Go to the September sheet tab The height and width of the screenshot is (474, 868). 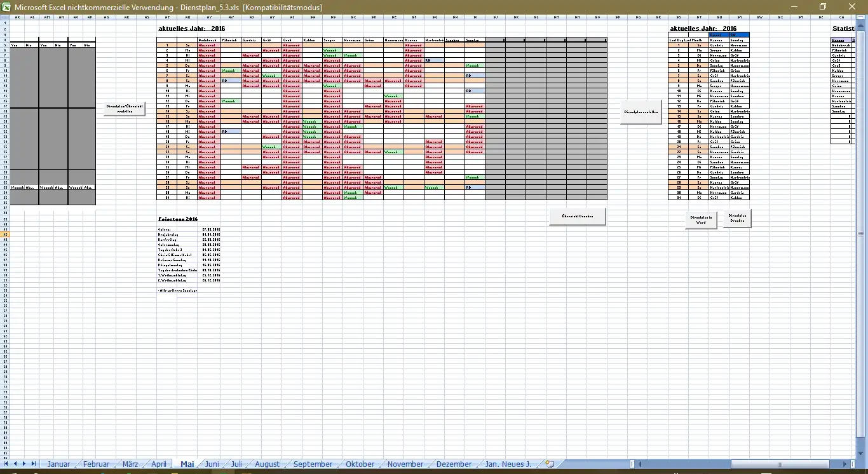click(313, 464)
